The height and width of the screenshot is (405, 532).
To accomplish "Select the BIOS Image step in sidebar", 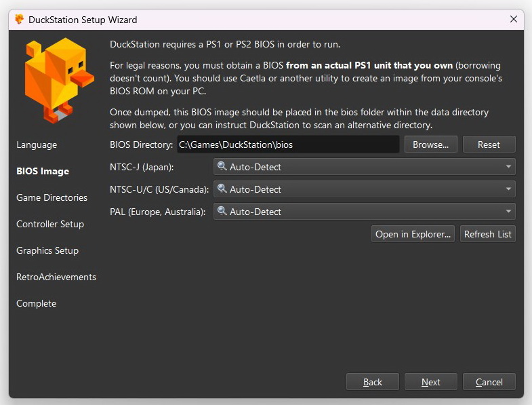I will [x=43, y=171].
